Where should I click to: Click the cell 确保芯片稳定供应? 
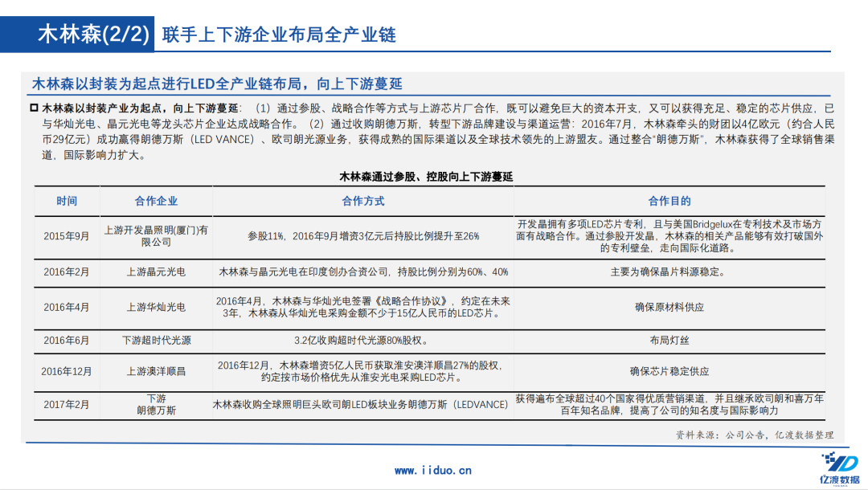pyautogui.click(x=669, y=372)
